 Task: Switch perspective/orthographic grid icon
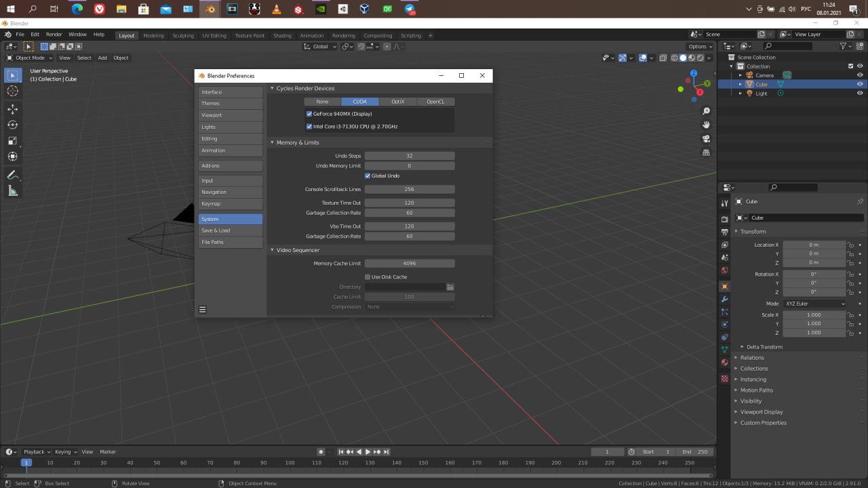pos(706,152)
